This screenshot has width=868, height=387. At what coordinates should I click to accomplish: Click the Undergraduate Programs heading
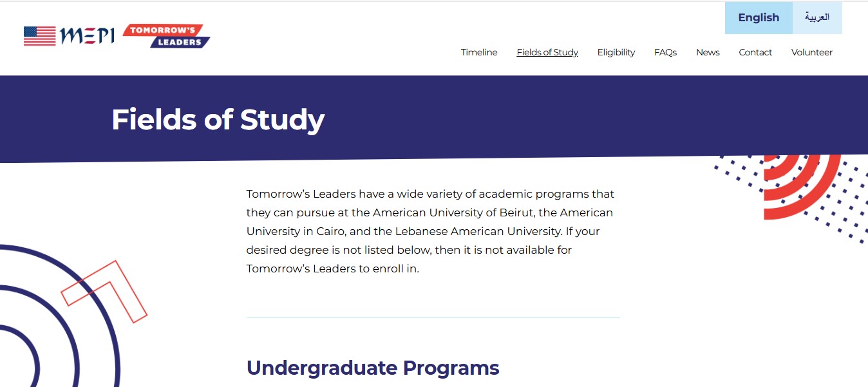[x=372, y=368]
